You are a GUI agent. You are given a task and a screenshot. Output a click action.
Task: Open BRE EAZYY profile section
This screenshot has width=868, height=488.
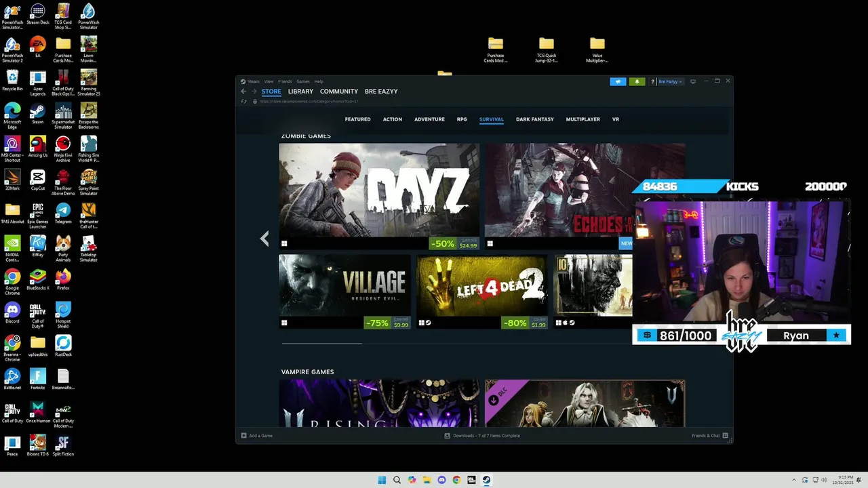pos(381,91)
